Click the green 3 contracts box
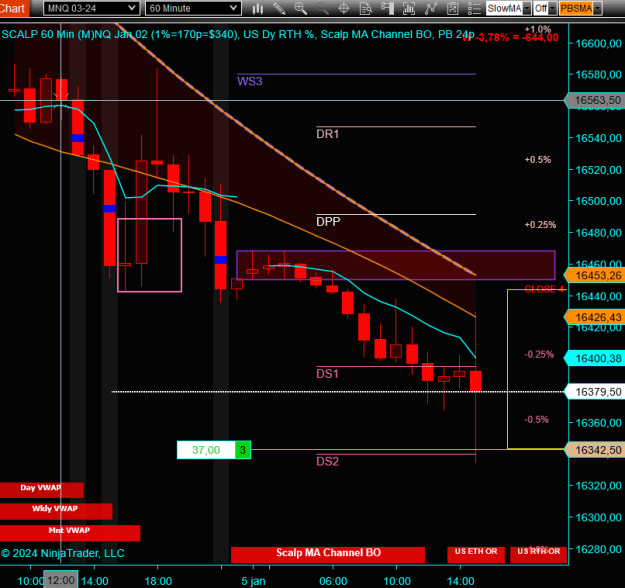The height and width of the screenshot is (588, 625). coord(243,450)
